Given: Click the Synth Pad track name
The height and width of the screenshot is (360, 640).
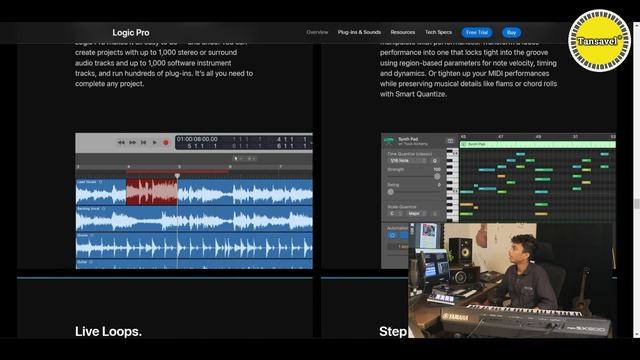Looking at the screenshot, I should [x=408, y=139].
